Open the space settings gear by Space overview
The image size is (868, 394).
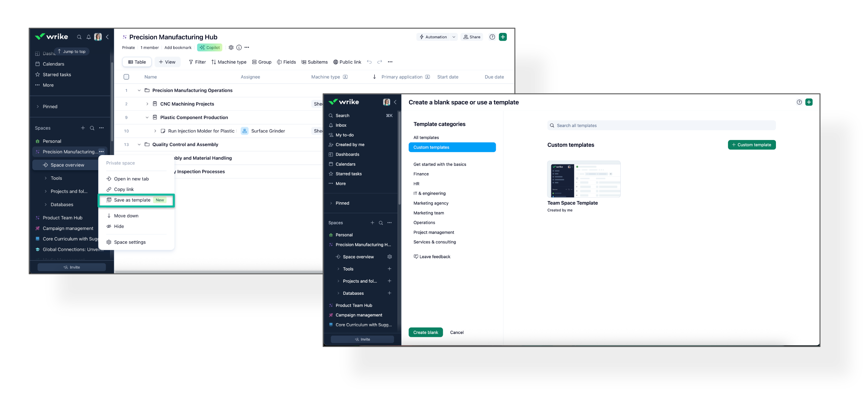click(x=390, y=257)
